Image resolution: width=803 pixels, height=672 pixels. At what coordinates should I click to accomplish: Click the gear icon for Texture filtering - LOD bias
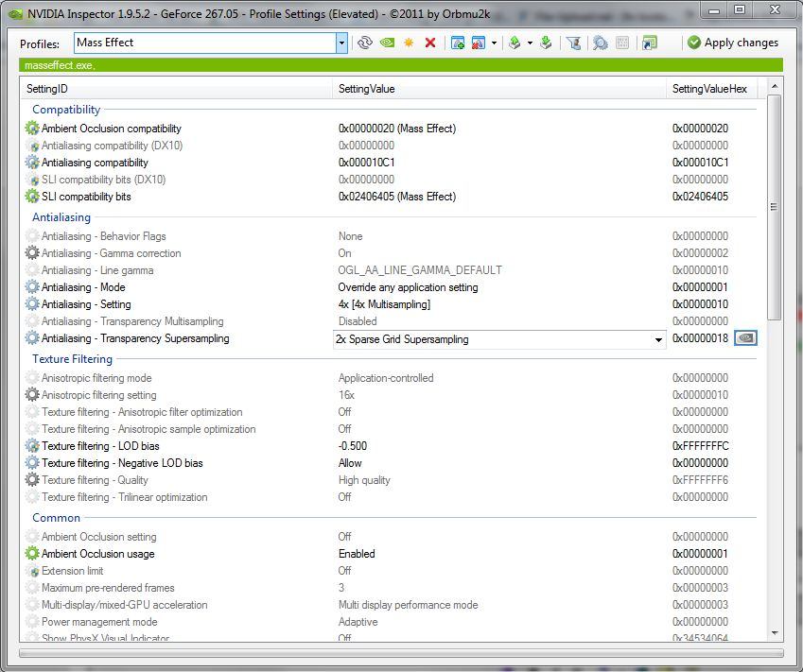[x=32, y=445]
